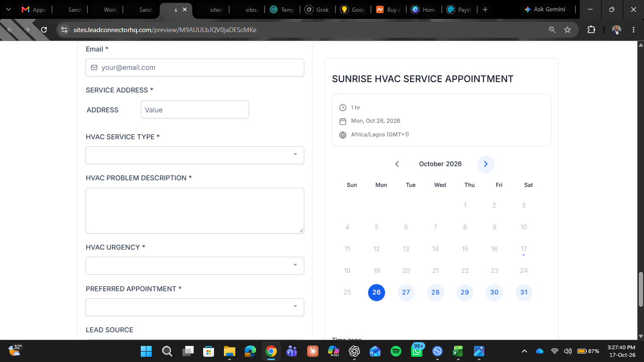644x362 pixels.
Task: Expand PREFERRED APPOINTMENT dropdown
Action: pos(195,307)
